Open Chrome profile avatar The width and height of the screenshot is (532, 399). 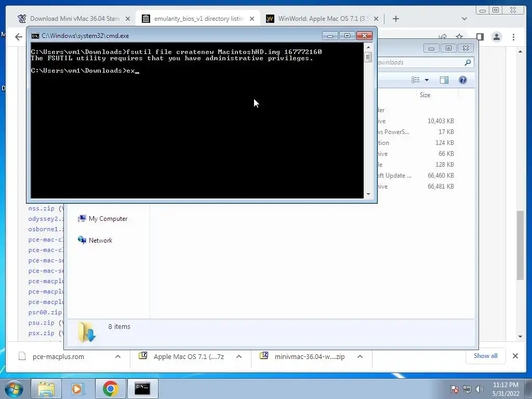click(496, 37)
